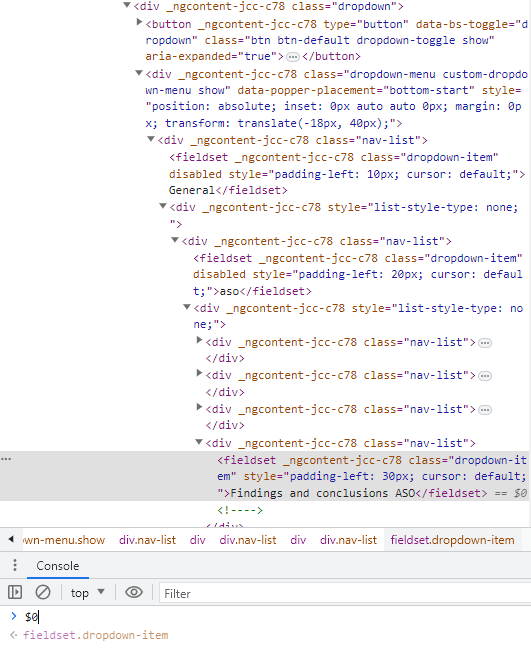Screen dimensions: 531x650
Task: Open the selected row's three-dot actions menu
Action: pyautogui.click(x=6, y=459)
